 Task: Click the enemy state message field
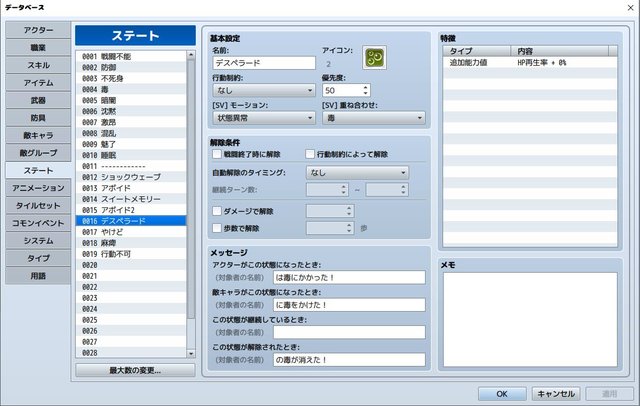(x=349, y=305)
